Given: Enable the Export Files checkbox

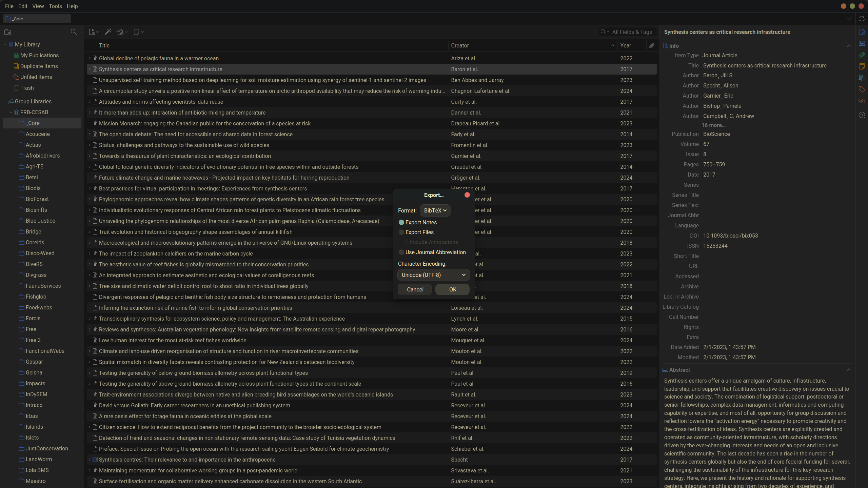Looking at the screenshot, I should coord(401,232).
